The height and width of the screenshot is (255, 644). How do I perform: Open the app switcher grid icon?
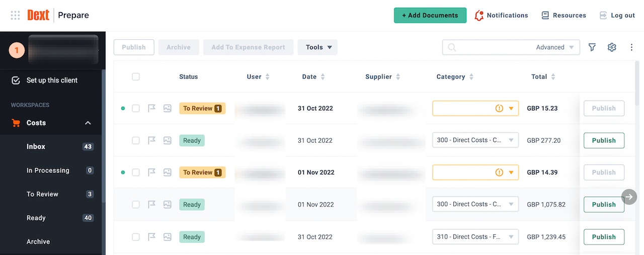coord(15,15)
